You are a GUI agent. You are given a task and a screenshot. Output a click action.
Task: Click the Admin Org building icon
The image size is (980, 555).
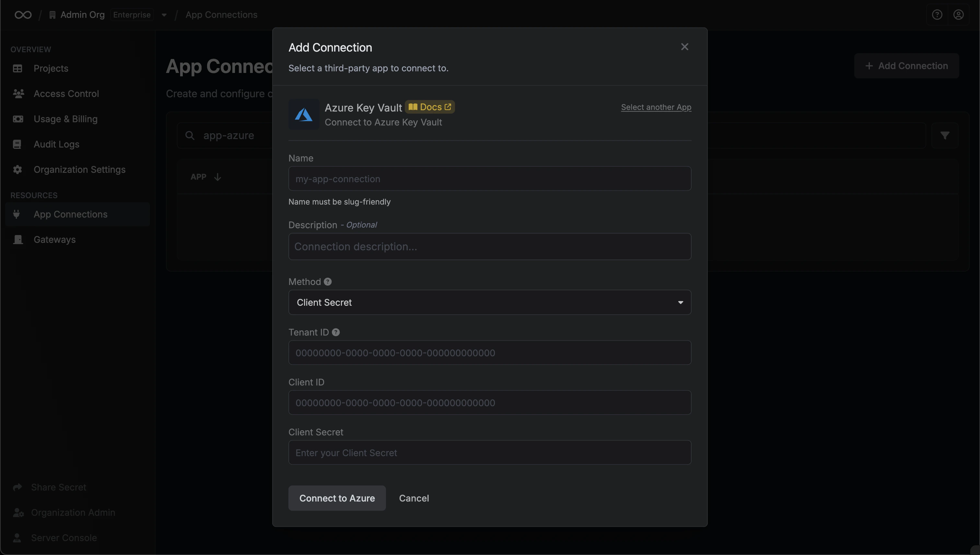point(52,15)
